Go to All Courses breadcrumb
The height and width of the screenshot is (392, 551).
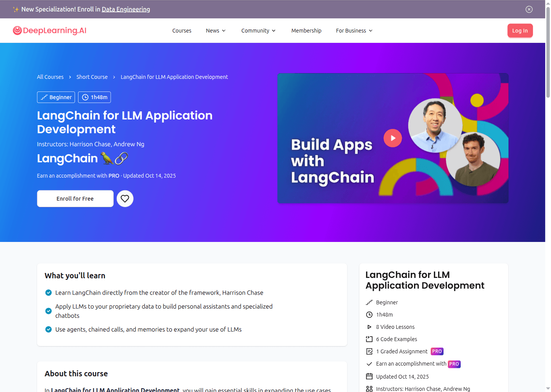tap(50, 77)
